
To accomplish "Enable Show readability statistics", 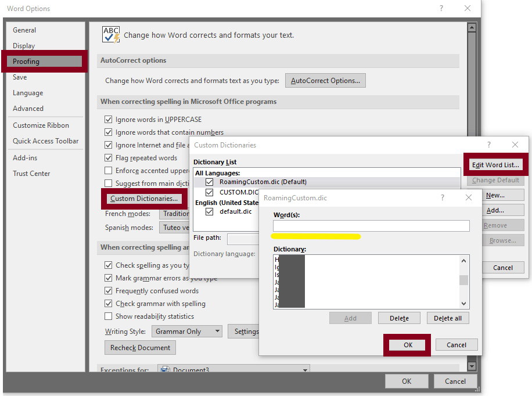I will (108, 316).
